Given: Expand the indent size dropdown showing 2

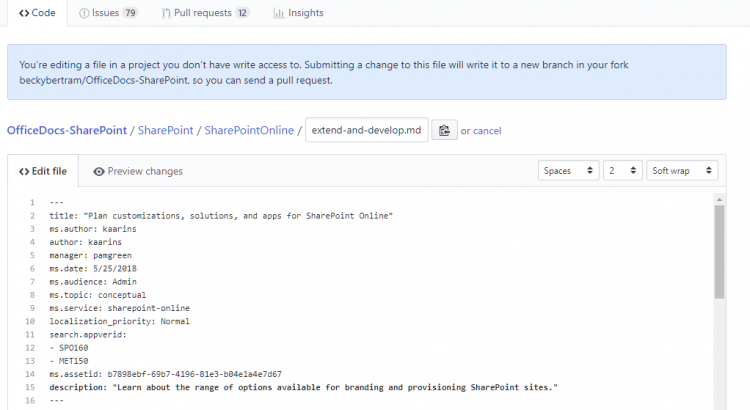Looking at the screenshot, I should pyautogui.click(x=622, y=171).
